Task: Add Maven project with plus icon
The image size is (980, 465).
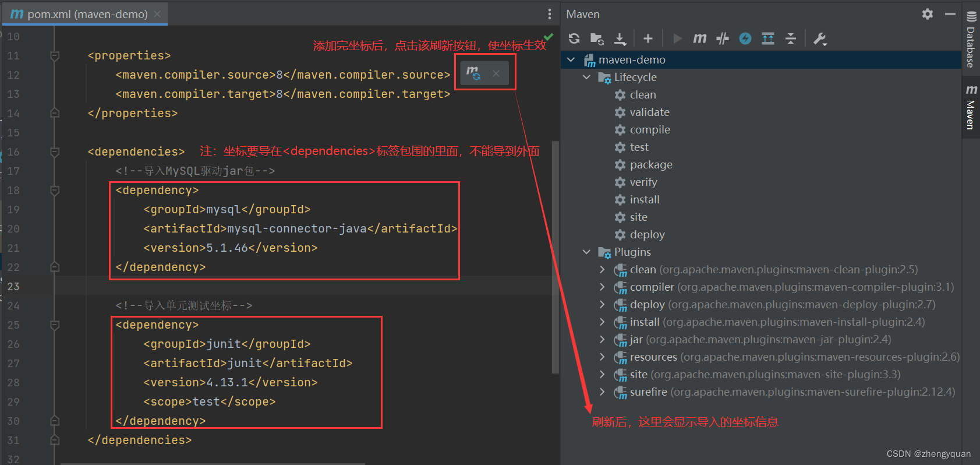Action: click(648, 38)
